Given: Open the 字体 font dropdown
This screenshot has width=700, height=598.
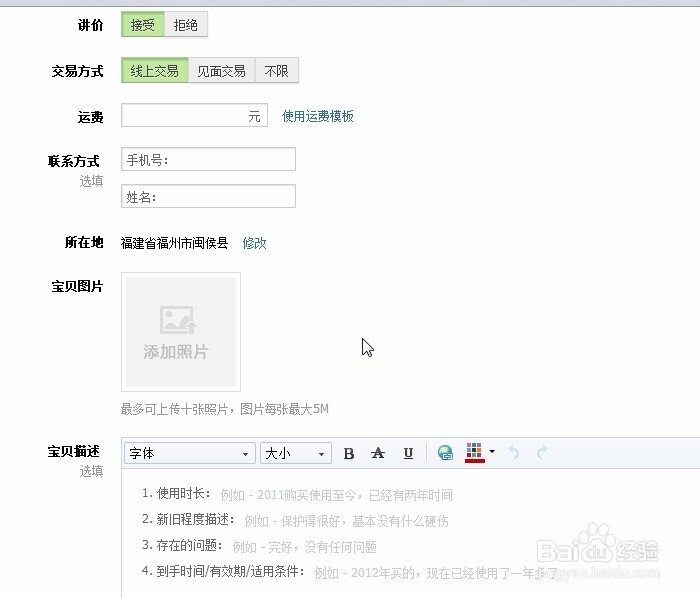Looking at the screenshot, I should (x=190, y=453).
